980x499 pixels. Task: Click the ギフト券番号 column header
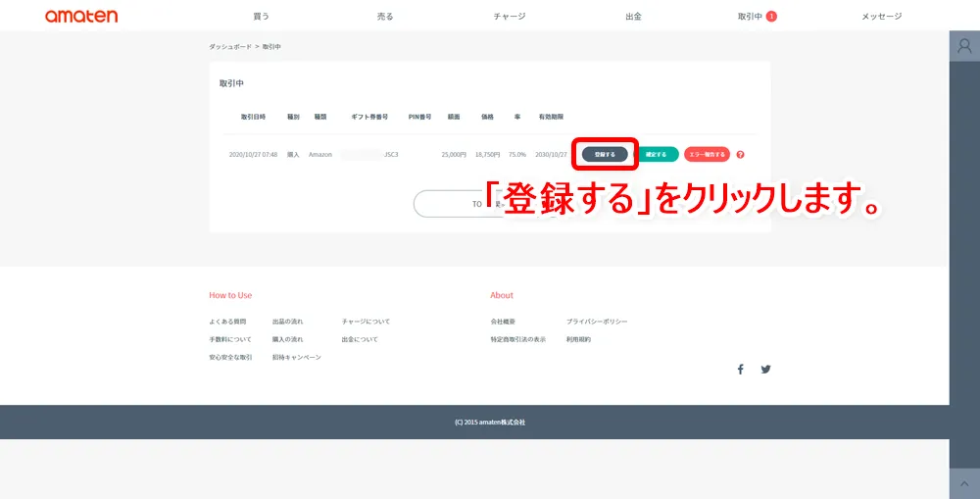369,117
